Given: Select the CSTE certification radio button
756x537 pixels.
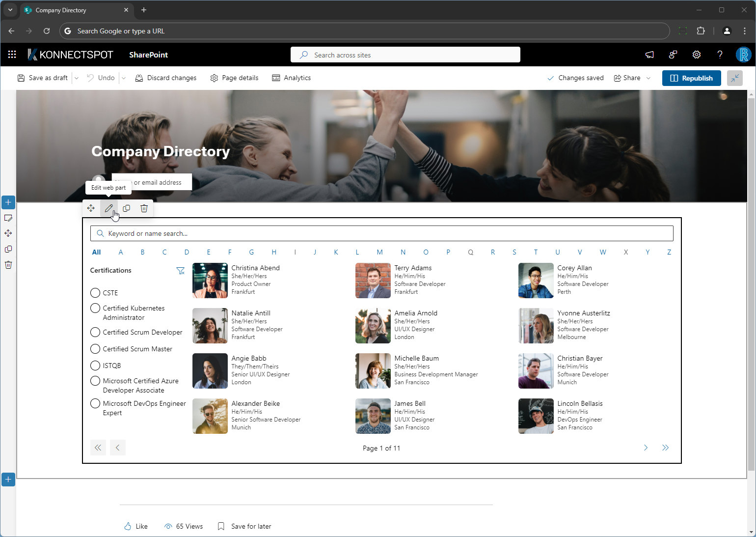Looking at the screenshot, I should (x=95, y=293).
